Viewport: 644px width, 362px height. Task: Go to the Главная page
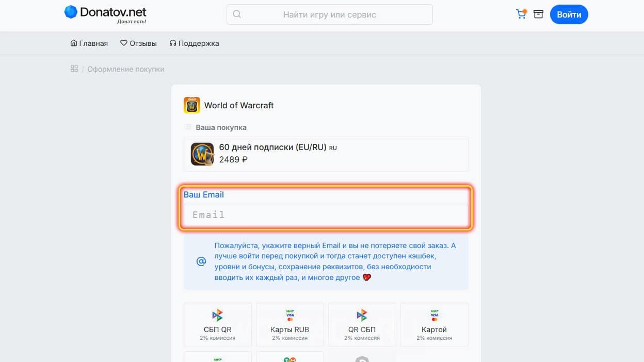coord(89,43)
